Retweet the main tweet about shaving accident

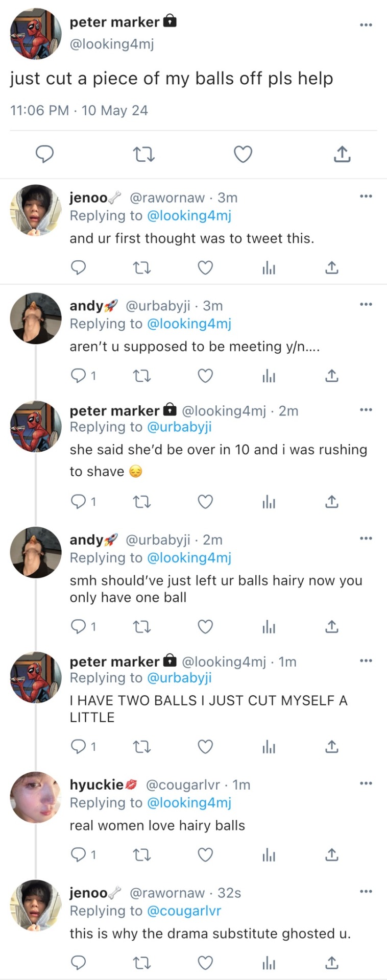[x=143, y=154]
